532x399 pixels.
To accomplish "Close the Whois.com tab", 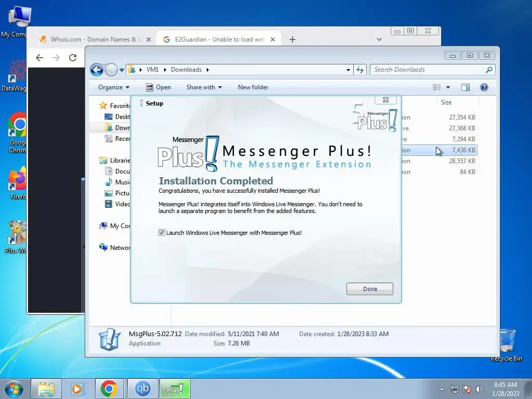I will tap(148, 39).
